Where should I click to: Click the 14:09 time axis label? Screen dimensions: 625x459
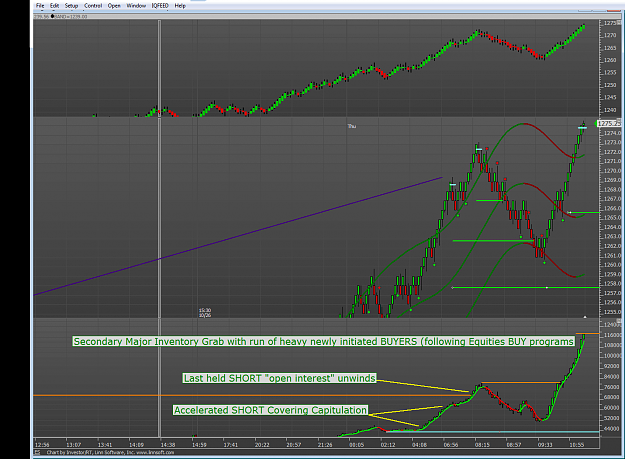136,445
